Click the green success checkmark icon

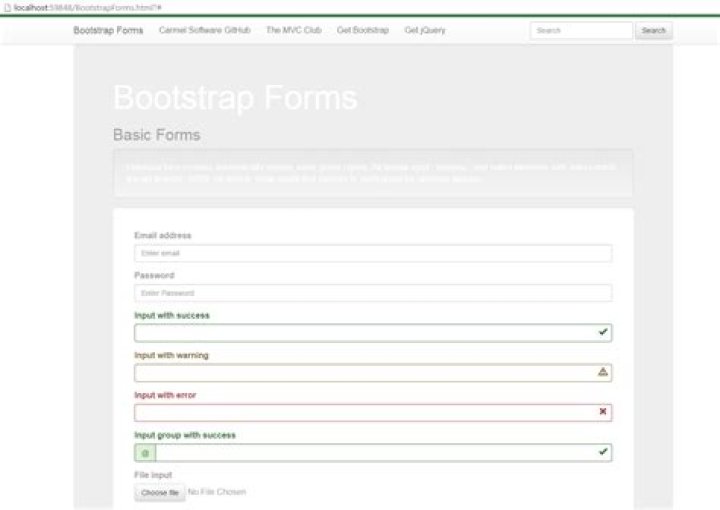click(x=602, y=332)
